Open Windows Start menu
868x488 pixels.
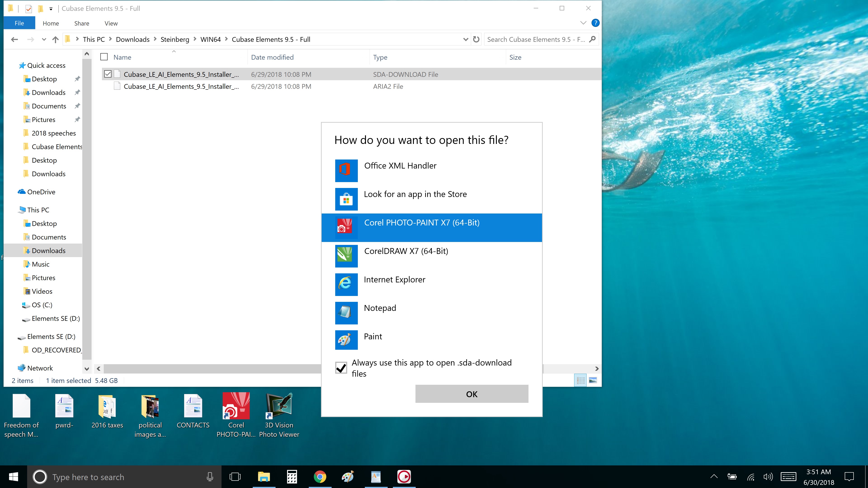tap(14, 477)
